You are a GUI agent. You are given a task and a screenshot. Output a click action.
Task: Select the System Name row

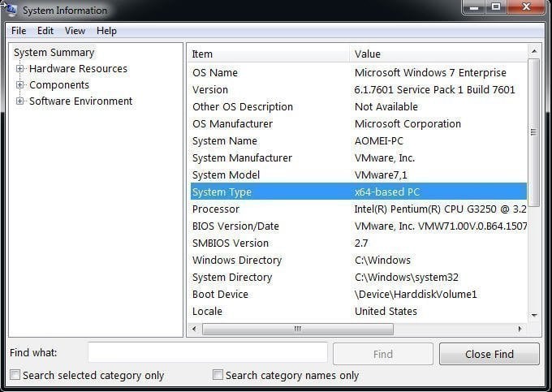(358, 140)
